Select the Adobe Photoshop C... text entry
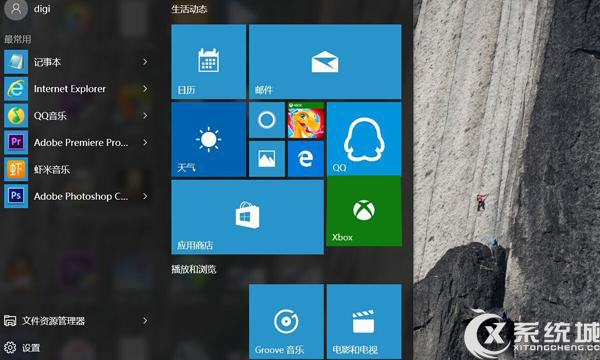The image size is (600, 360). [x=81, y=196]
